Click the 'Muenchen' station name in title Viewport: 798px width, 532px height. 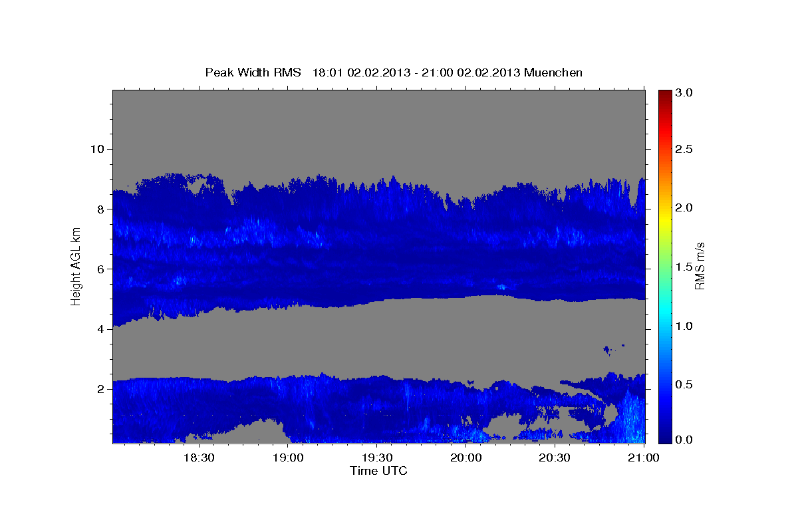click(x=553, y=72)
